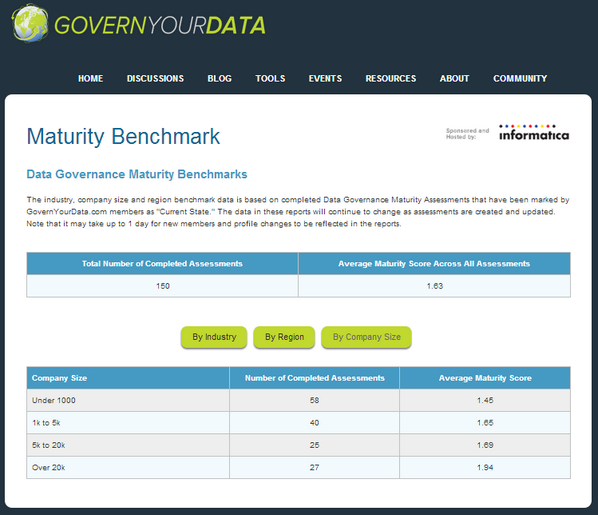Select the overall average score 1.63

click(434, 286)
